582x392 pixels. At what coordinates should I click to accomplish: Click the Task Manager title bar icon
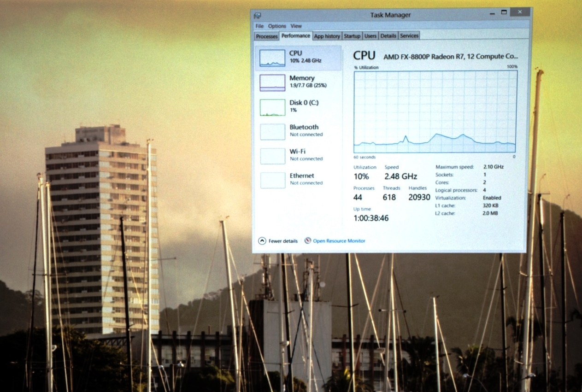tap(258, 16)
